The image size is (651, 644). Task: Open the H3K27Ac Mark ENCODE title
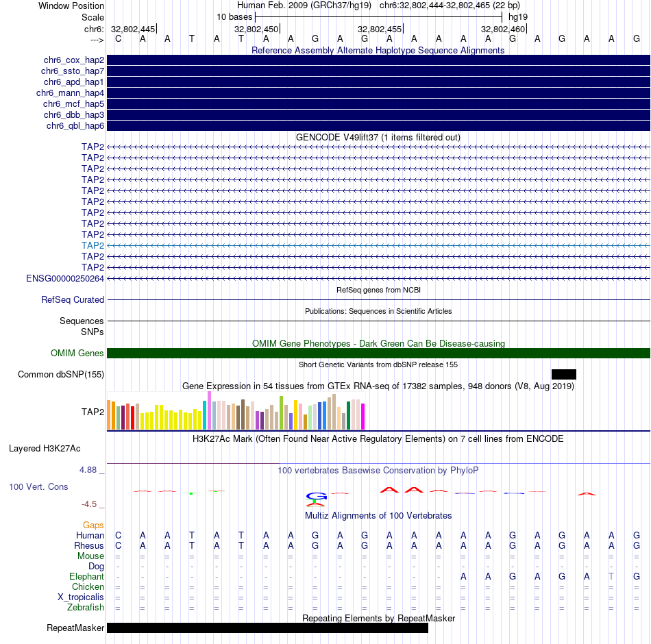(x=378, y=439)
